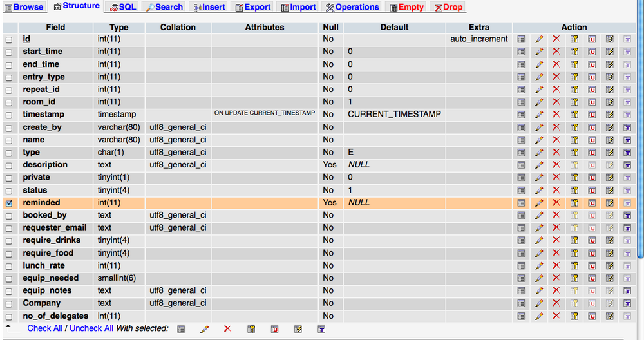This screenshot has height=340, width=644.
Task: Browse distinct values of reminded field
Action: 521,203
